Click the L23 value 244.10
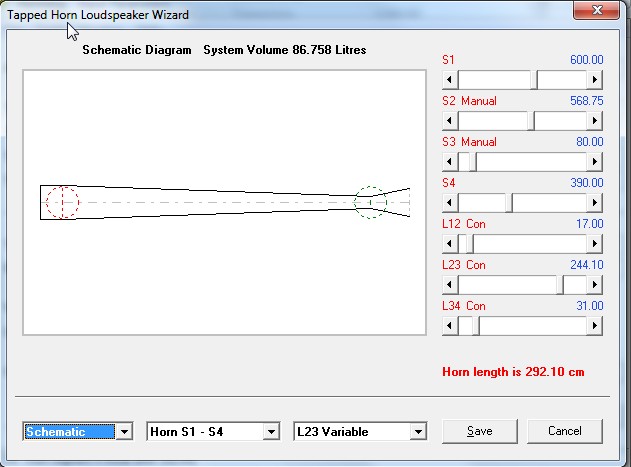Viewport: 631px width, 467px height. pyautogui.click(x=586, y=265)
